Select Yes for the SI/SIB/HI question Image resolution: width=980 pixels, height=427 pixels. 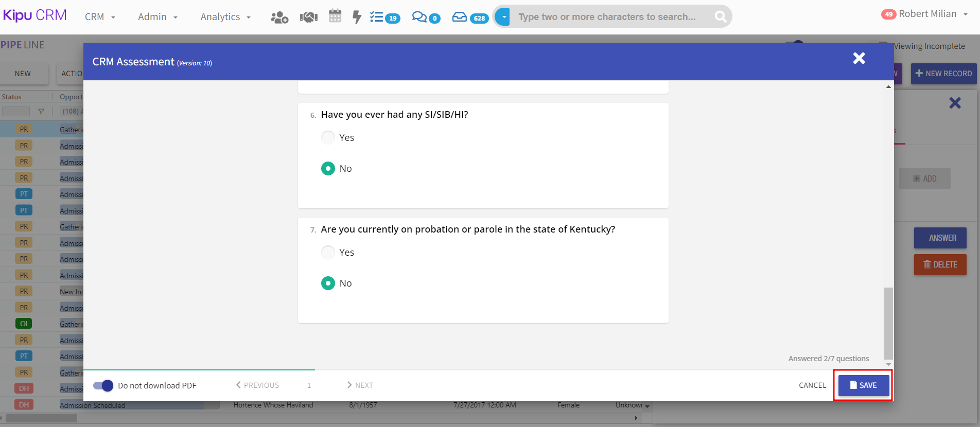[328, 138]
